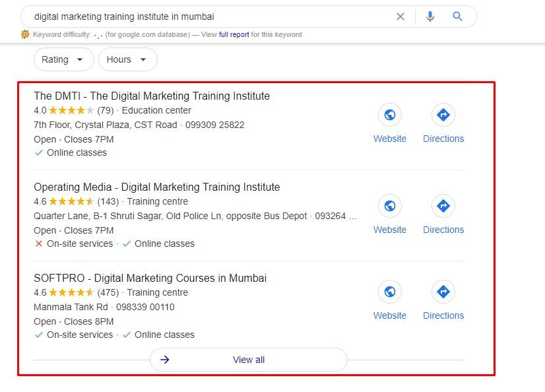Start voice search with the microphone icon
This screenshot has height=392, width=545.
click(x=430, y=16)
